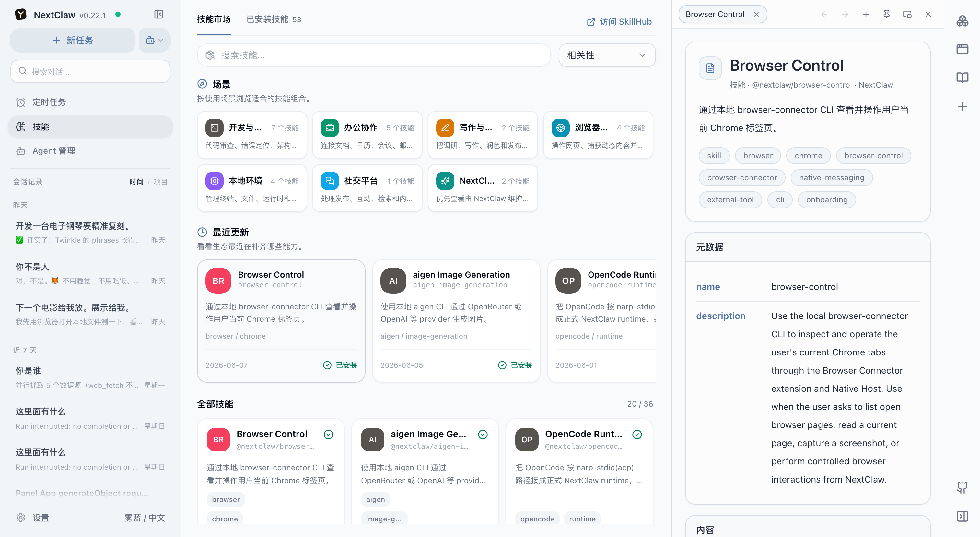This screenshot has width=980, height=537.
Task: Open the 社交平台 scene card icon
Action: coord(330,181)
